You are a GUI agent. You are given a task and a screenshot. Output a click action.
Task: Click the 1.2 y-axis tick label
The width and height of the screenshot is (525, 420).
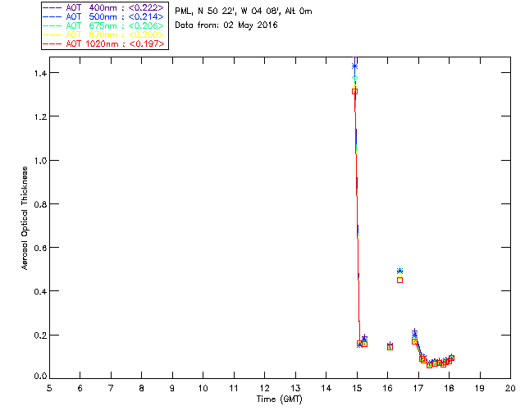(x=40, y=116)
